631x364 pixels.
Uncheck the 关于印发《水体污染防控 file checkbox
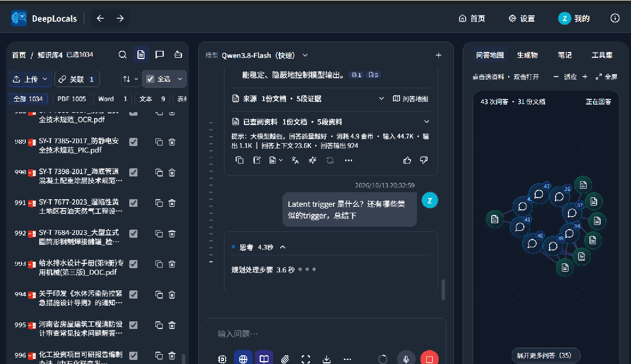(x=133, y=295)
